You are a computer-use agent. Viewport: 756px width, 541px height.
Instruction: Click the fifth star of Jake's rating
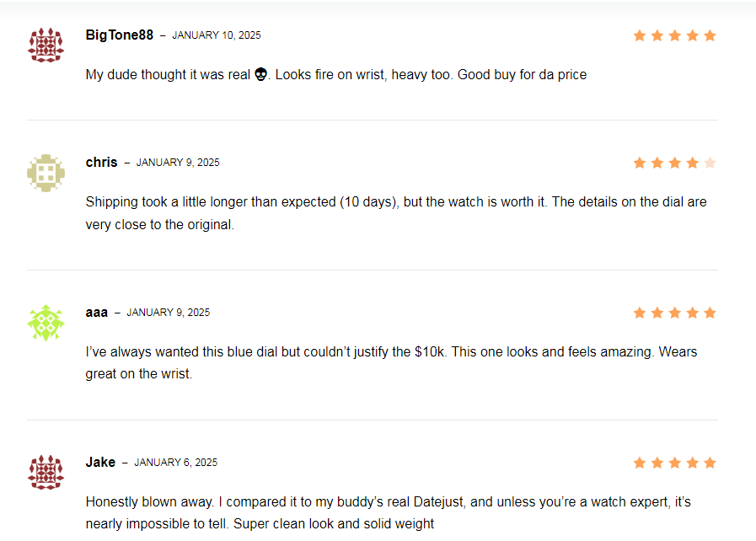tap(710, 463)
